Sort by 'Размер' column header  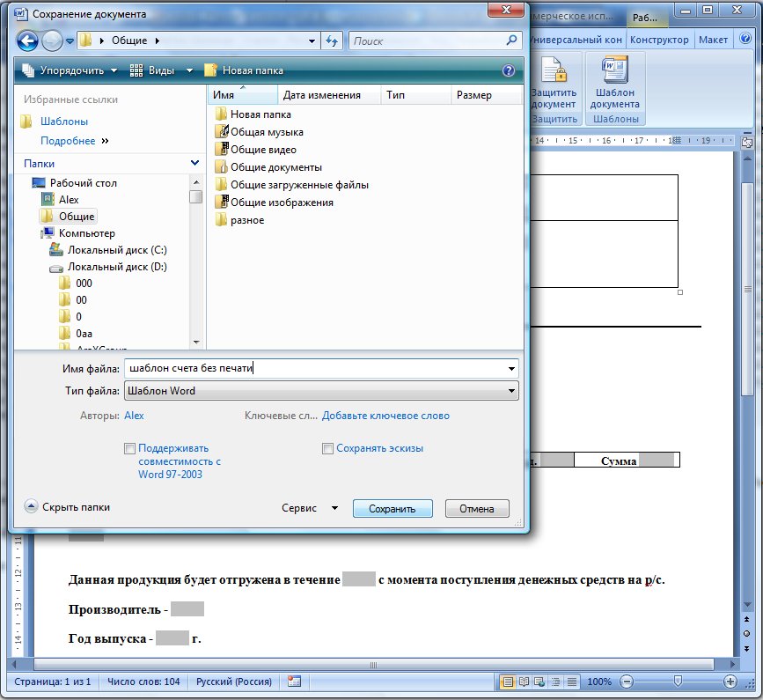click(487, 95)
